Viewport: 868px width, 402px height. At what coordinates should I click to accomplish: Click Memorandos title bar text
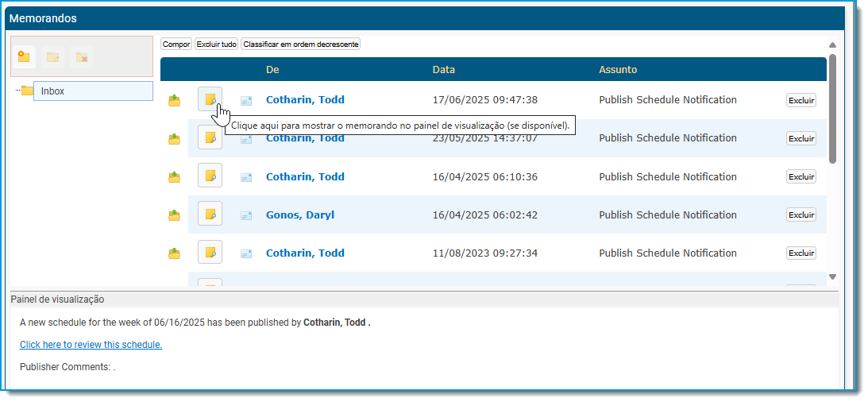click(43, 18)
